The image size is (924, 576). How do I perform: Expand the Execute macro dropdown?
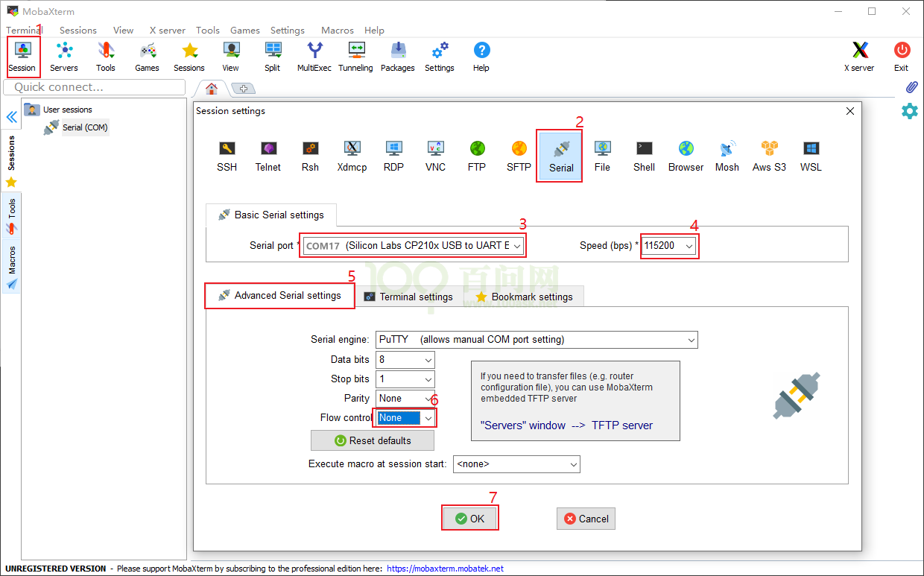coord(516,464)
